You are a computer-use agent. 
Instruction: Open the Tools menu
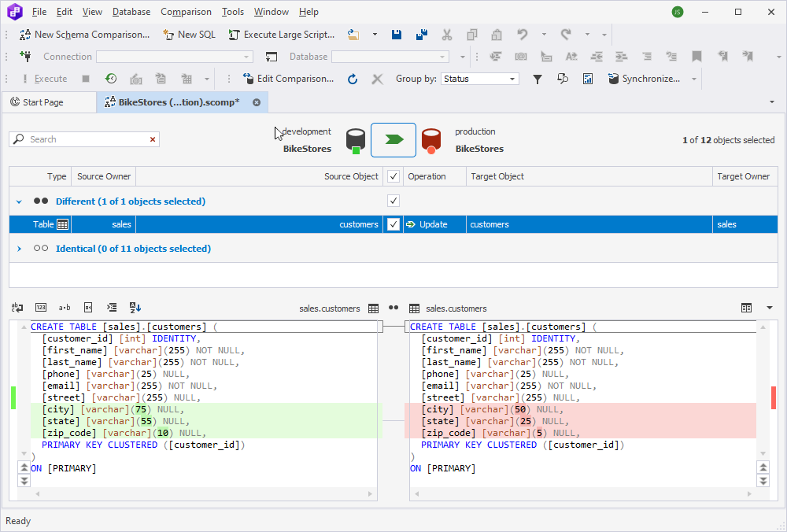pos(233,12)
